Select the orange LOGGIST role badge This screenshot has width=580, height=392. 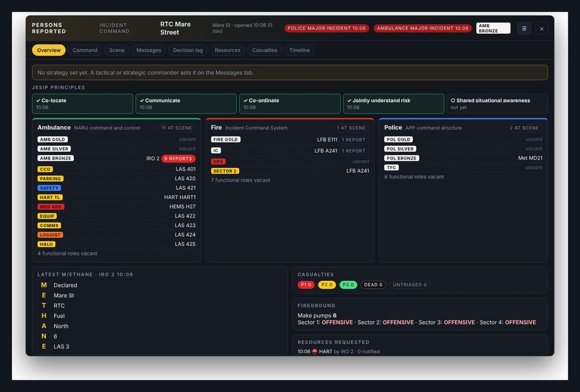coord(50,235)
